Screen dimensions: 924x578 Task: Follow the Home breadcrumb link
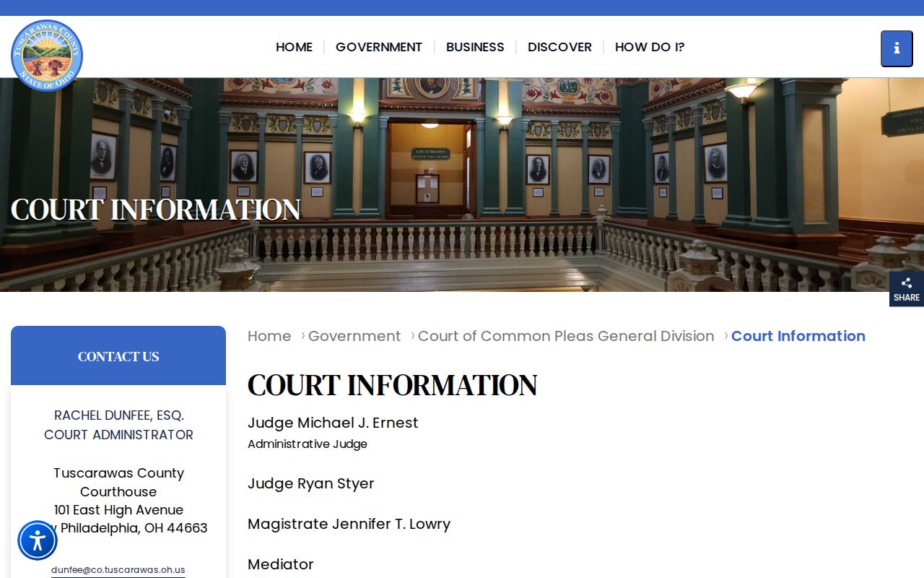[x=269, y=336]
